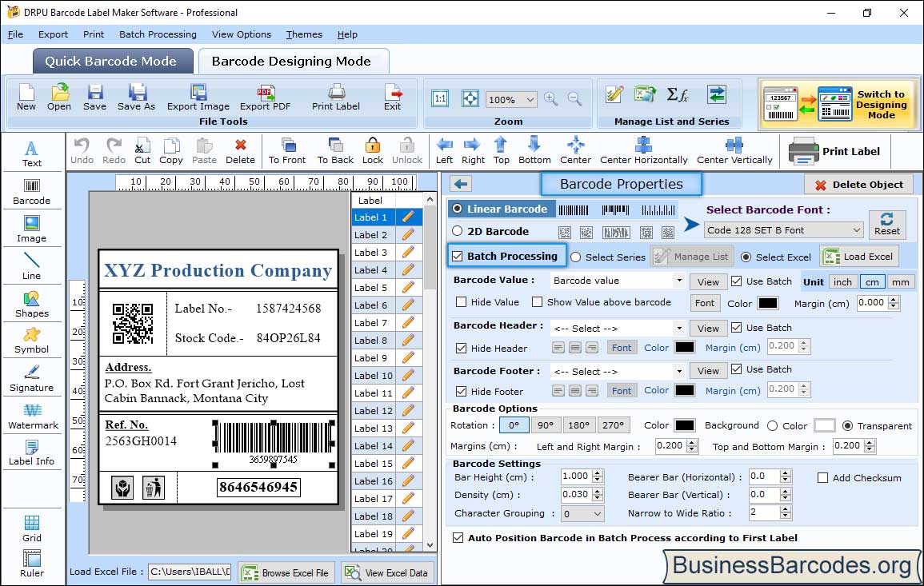
Task: Toggle the Hide Value checkbox
Action: (x=462, y=302)
